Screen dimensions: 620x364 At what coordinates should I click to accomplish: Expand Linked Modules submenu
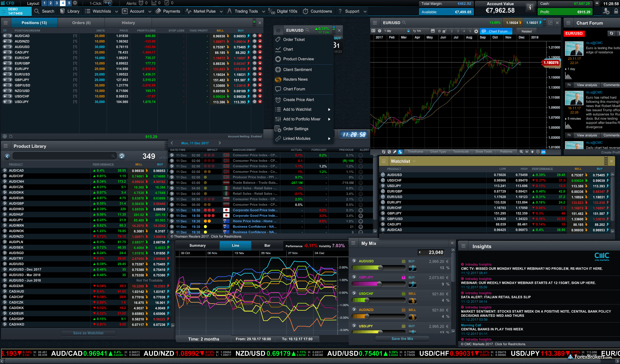click(329, 139)
